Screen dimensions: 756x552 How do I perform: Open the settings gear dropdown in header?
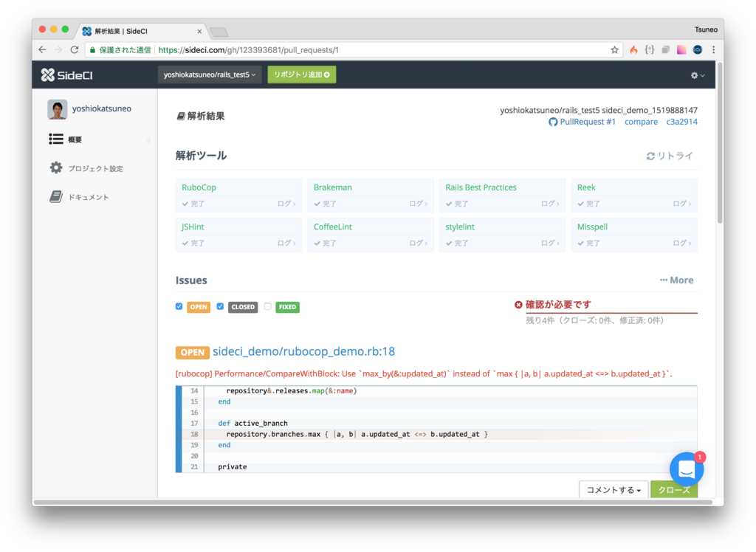[x=697, y=75]
